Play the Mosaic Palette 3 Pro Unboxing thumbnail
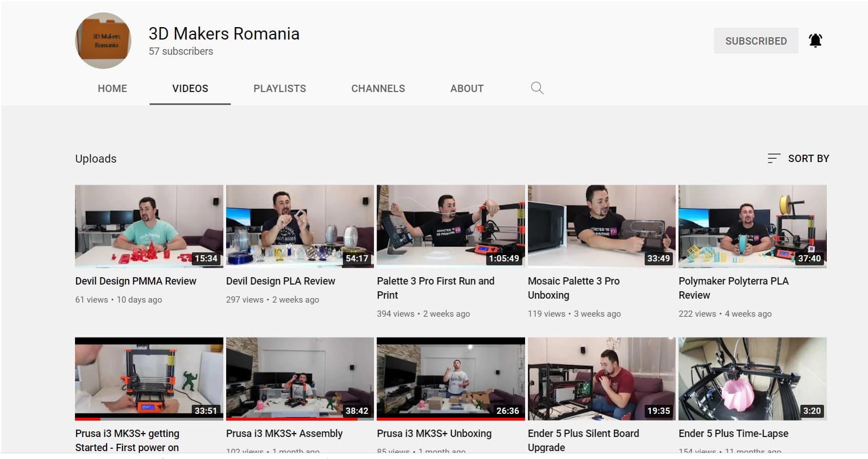The height and width of the screenshot is (459, 868). pyautogui.click(x=602, y=226)
